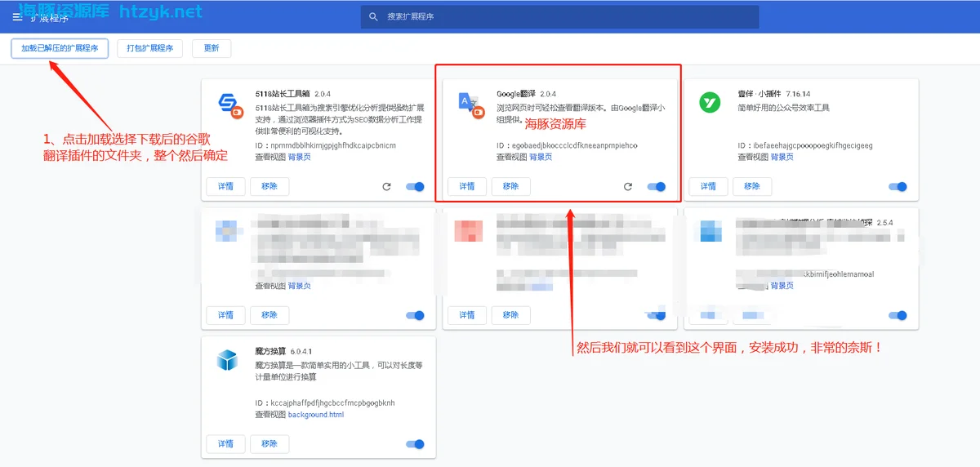Toggle the blurred blue-icon extension under 5118
The height and width of the screenshot is (467, 980).
(x=416, y=315)
